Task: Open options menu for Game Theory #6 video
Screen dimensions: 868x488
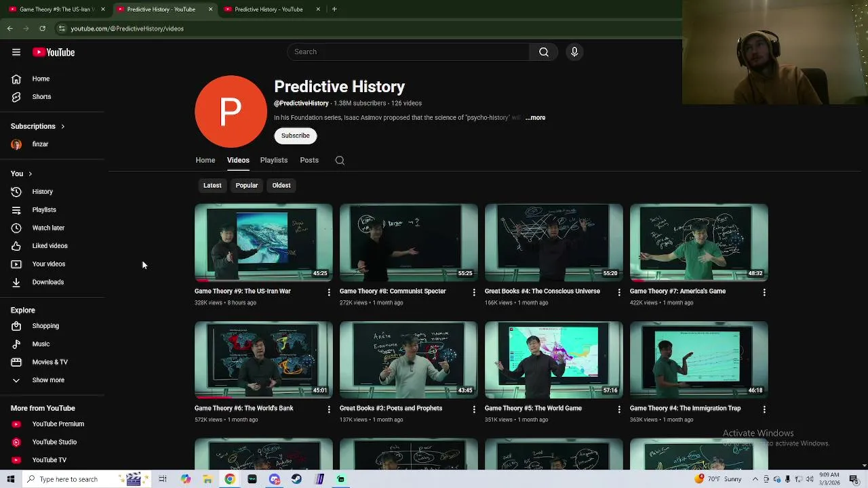Action: 329,409
